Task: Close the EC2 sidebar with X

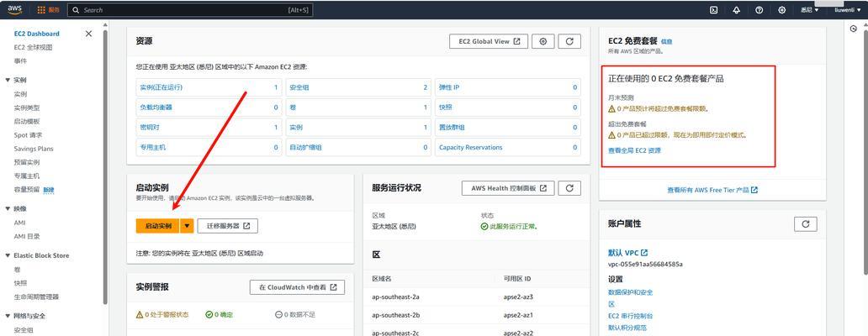Action: tap(88, 34)
